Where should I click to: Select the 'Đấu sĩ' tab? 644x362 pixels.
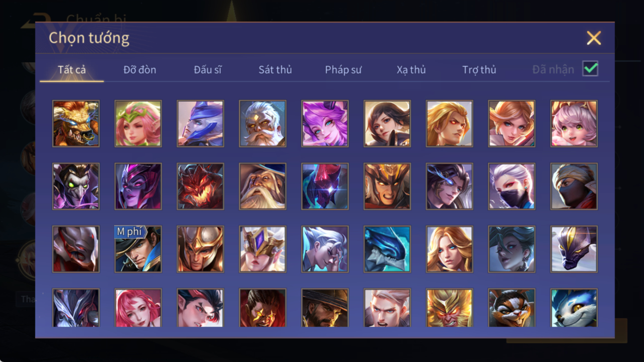coord(208,70)
